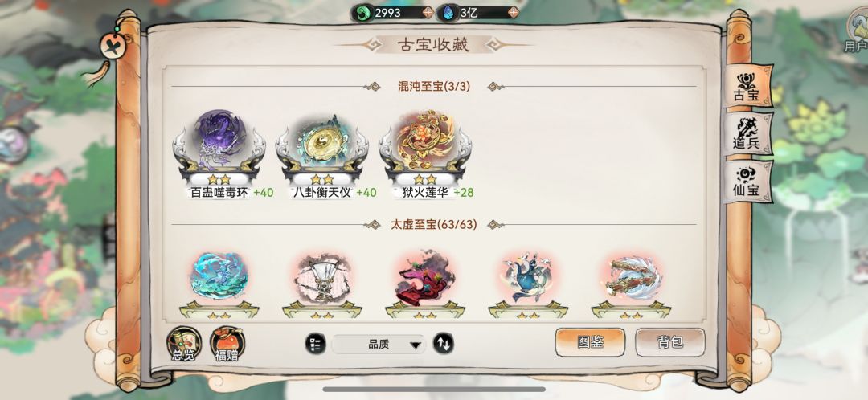Toggle the list view filter icon

tap(316, 344)
